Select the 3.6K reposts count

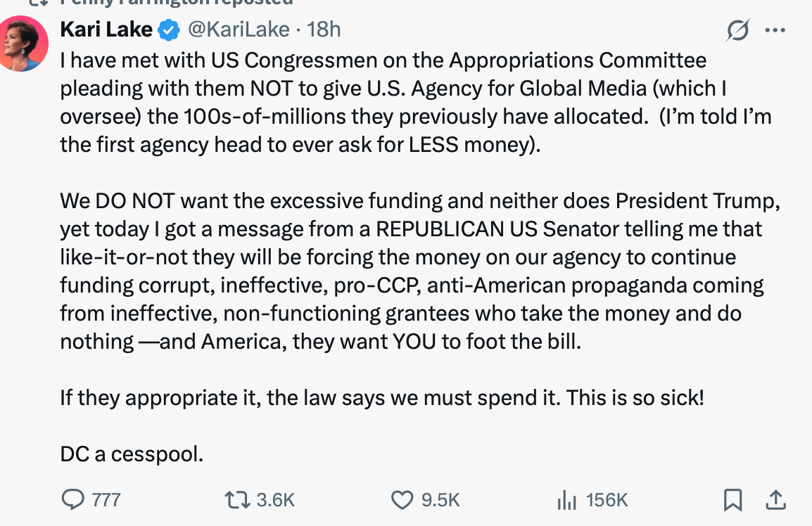coord(275,500)
